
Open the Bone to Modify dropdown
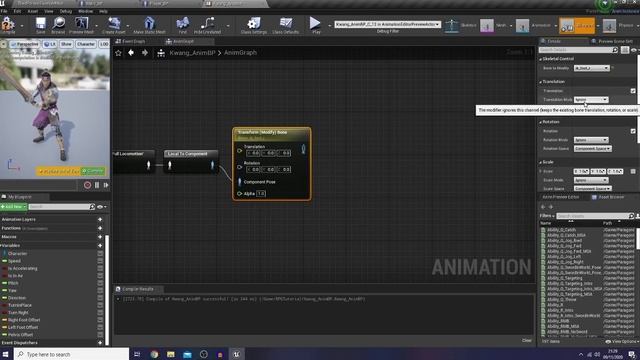pos(592,68)
